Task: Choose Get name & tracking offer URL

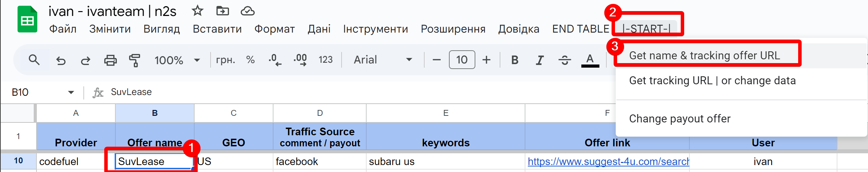Action: pyautogui.click(x=741, y=55)
